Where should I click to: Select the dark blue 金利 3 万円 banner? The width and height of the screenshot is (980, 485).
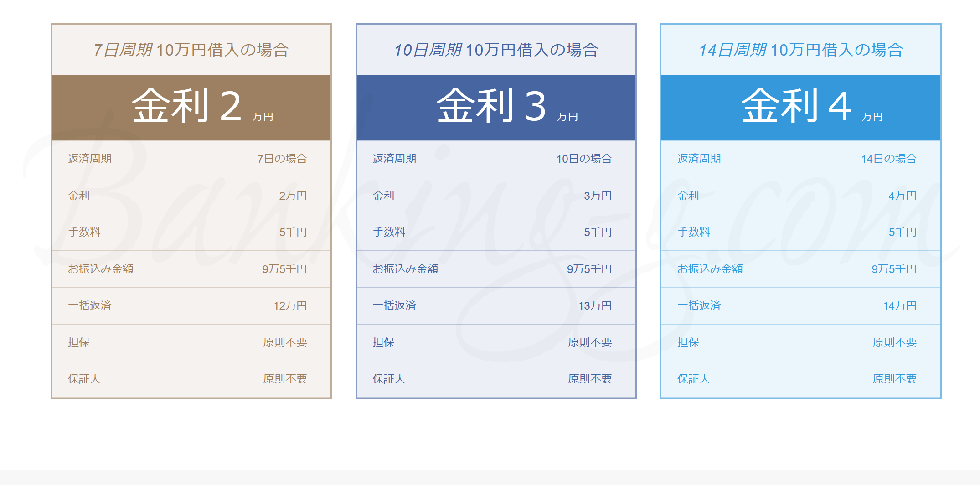tap(495, 108)
